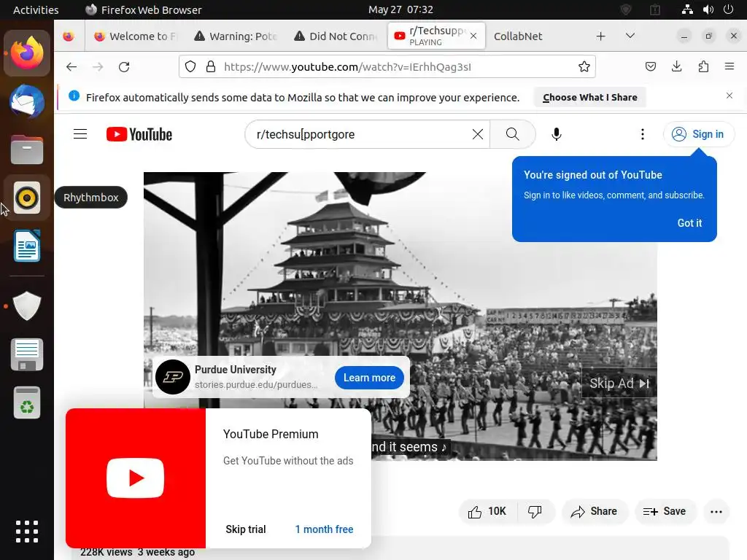Click the Sign in button
Screen dimensions: 747x560
point(698,134)
